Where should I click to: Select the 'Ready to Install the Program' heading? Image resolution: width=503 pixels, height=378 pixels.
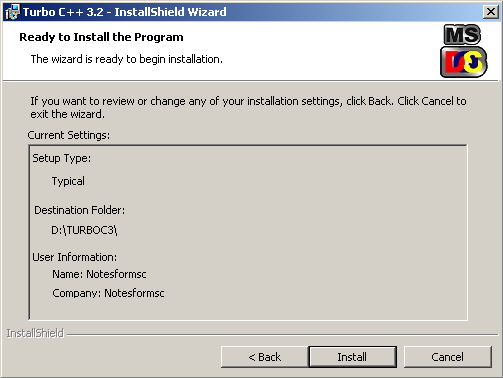click(101, 37)
